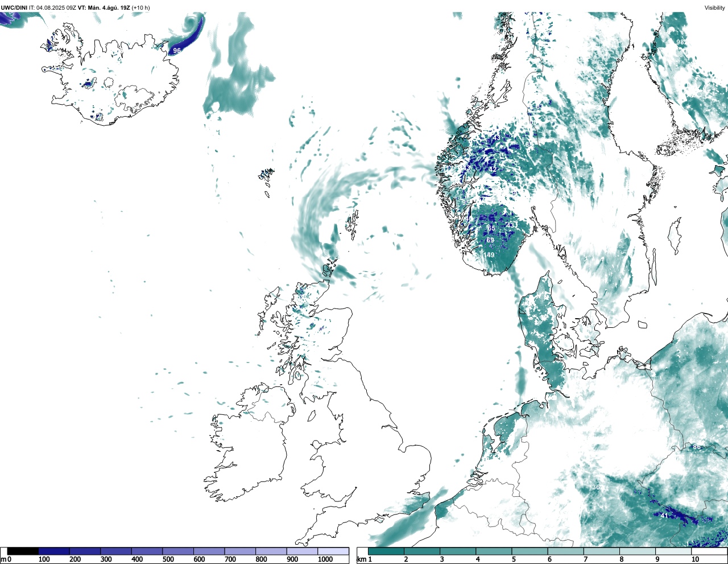Click the 69 value in southern Norway
This screenshot has height=564, width=728.
pos(490,241)
